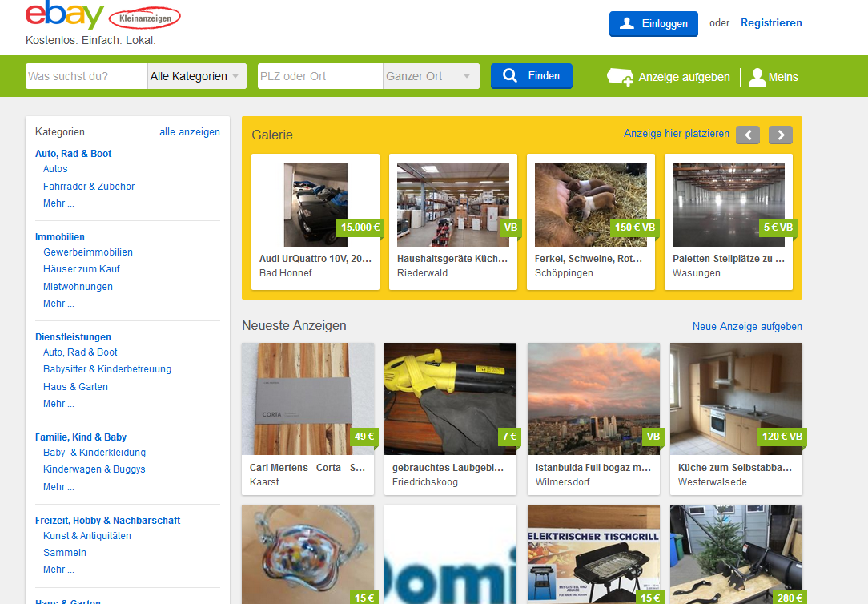The image size is (868, 604).
Task: Open the Immobilien category
Action: [x=60, y=237]
